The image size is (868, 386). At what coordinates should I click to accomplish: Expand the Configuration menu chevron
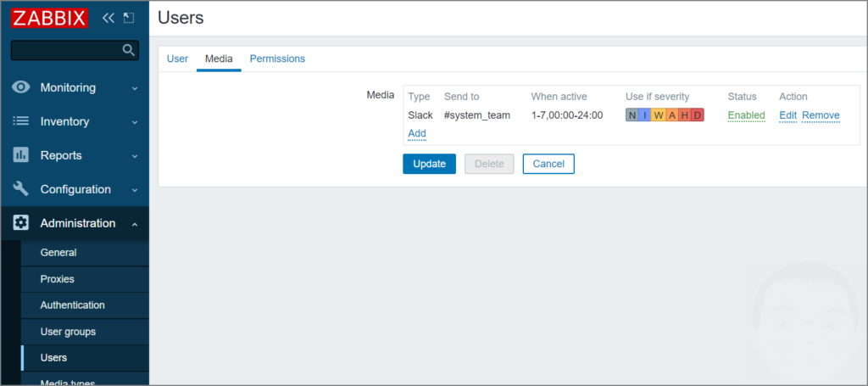coord(135,190)
